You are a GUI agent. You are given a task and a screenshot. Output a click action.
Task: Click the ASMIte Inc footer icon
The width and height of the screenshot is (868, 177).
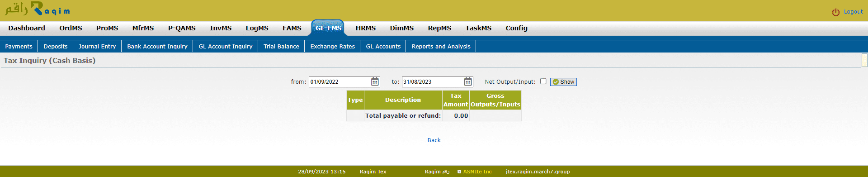click(459, 172)
